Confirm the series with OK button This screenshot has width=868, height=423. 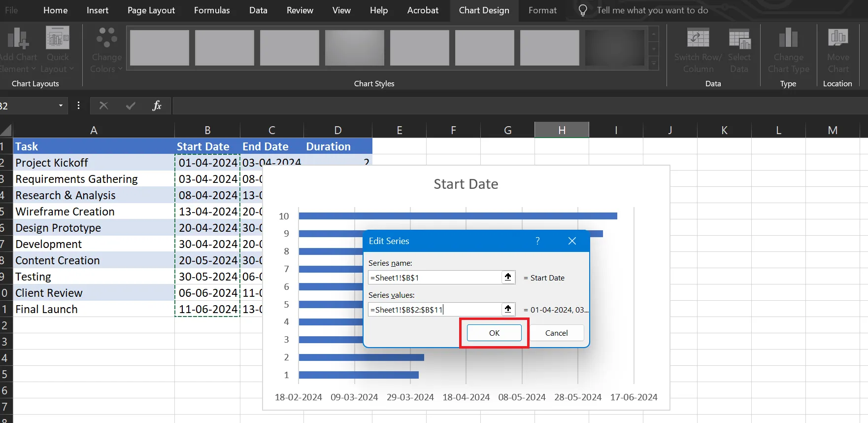494,333
